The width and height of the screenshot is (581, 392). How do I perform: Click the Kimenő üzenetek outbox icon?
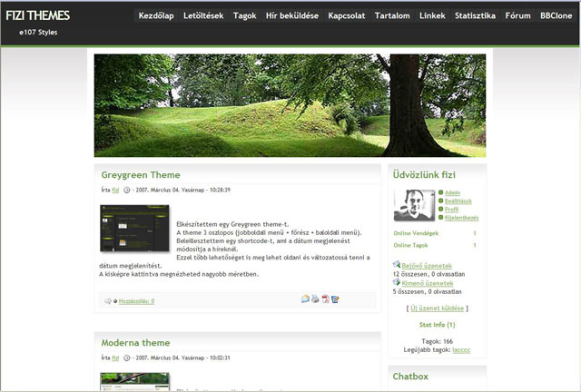pyautogui.click(x=397, y=282)
